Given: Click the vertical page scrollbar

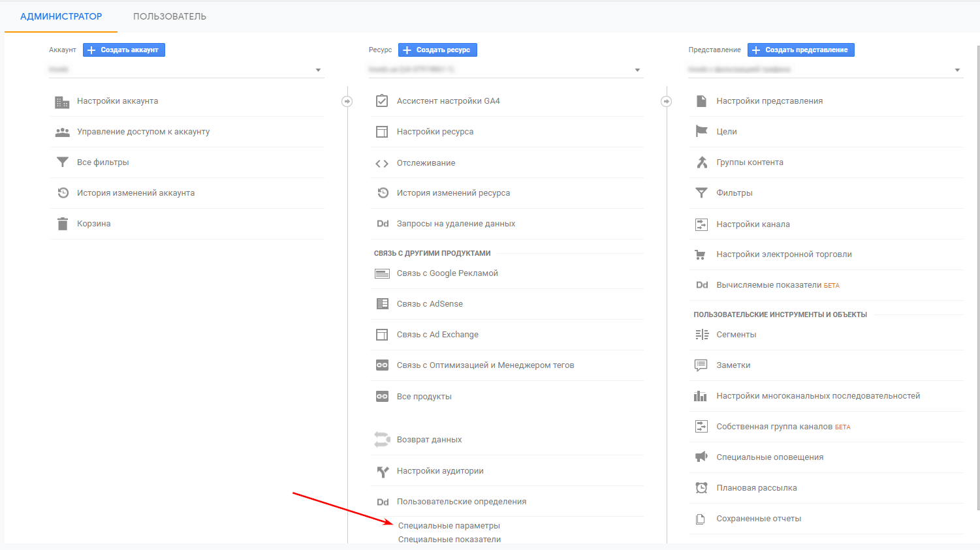Looking at the screenshot, I should (978, 277).
